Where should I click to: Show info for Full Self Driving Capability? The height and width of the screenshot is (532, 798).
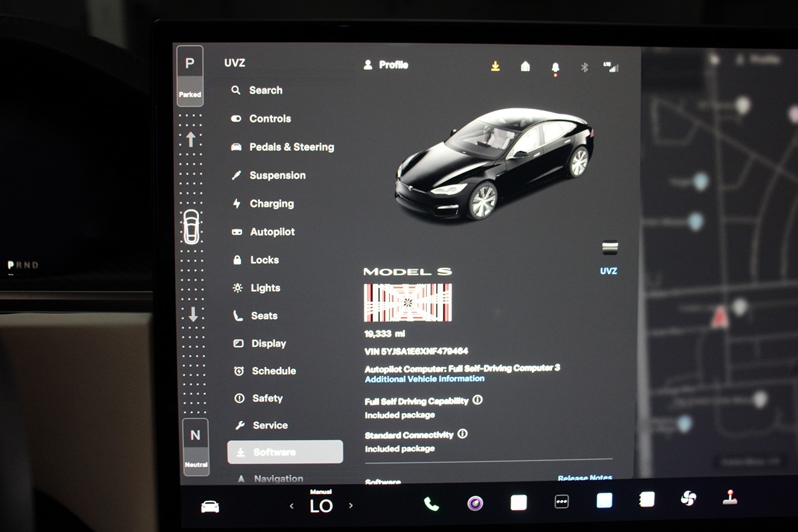click(x=477, y=400)
